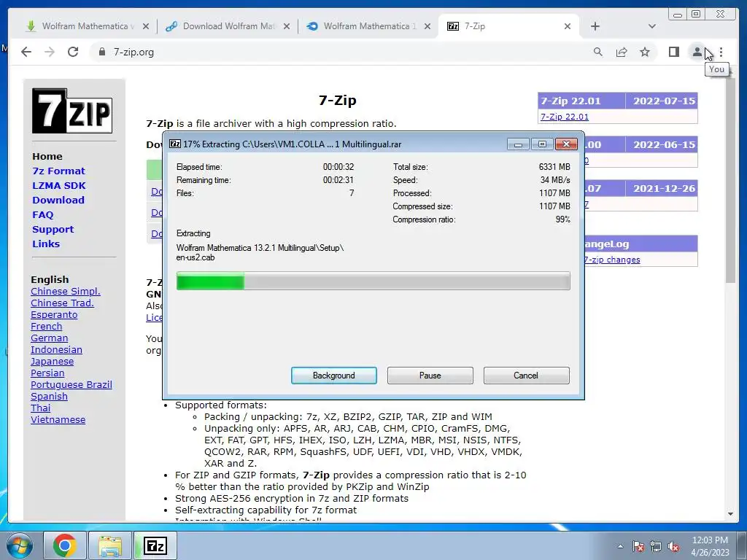The image size is (747, 560).
Task: Switch to the third Wolfram Mathematica tab
Action: pyautogui.click(x=370, y=26)
